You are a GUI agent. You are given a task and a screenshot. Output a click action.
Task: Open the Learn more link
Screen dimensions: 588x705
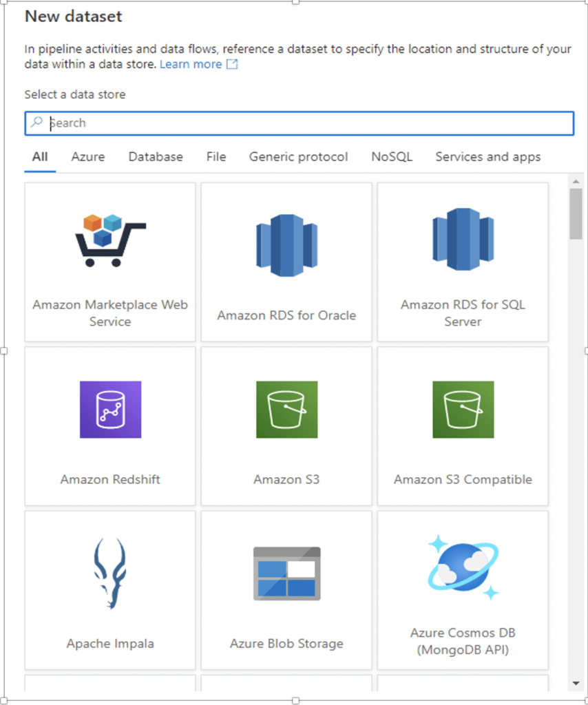tap(191, 63)
